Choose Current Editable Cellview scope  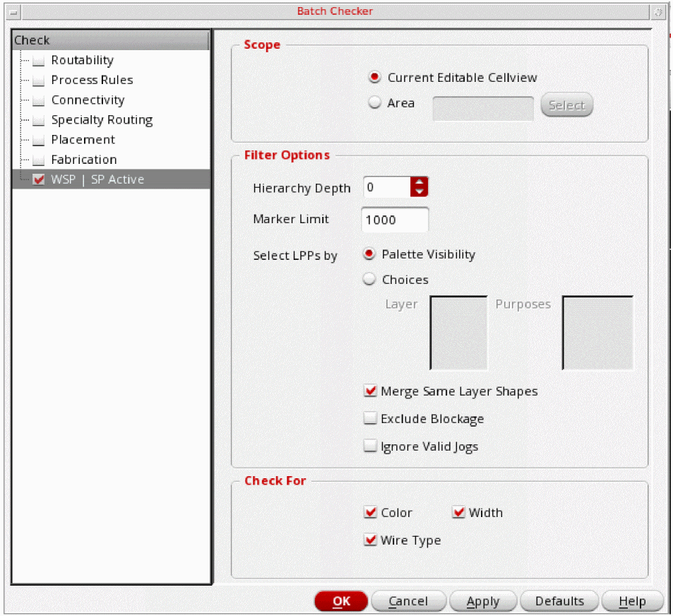point(375,77)
